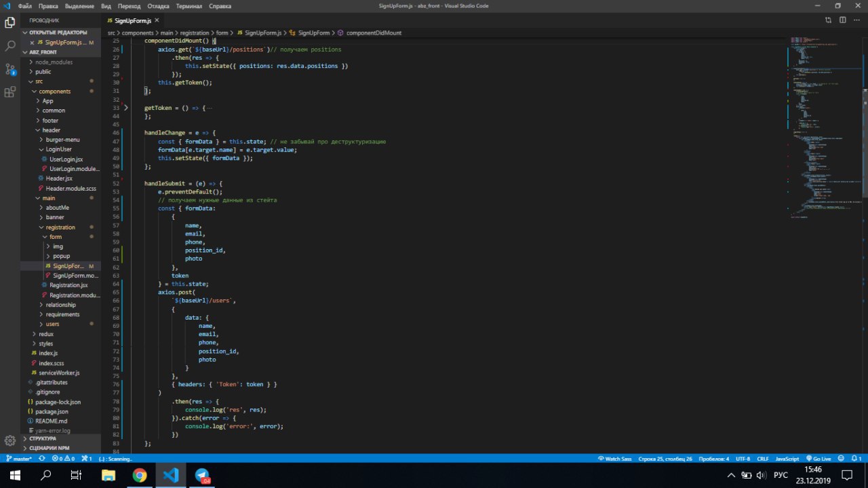Unfold the getToken function on line 33
This screenshot has height=488, width=868.
(x=126, y=108)
